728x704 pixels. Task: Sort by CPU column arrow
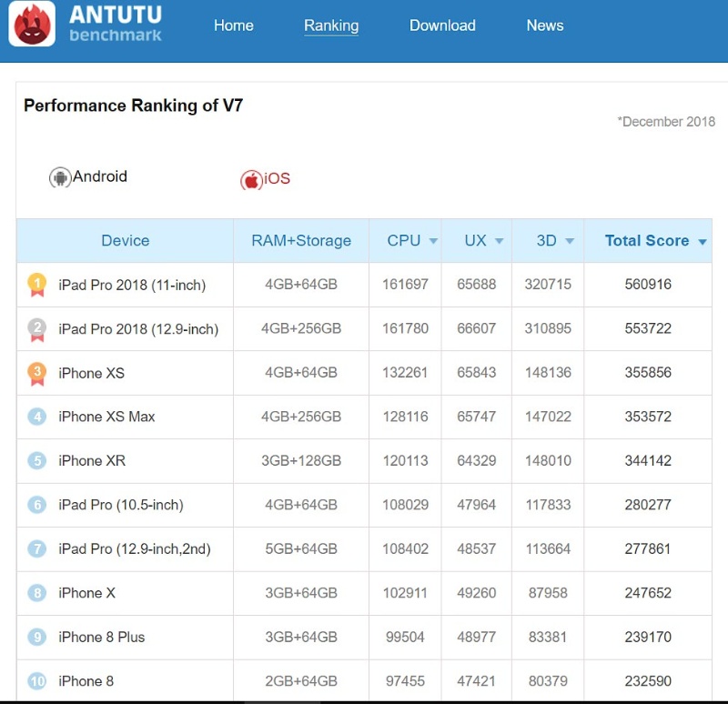pyautogui.click(x=433, y=241)
